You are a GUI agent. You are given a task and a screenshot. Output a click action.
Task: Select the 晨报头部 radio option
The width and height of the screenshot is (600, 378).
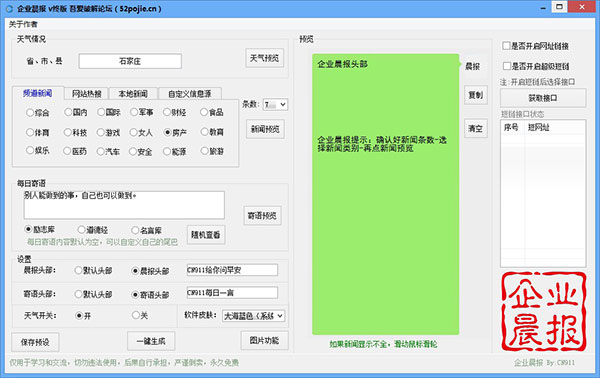pos(150,271)
